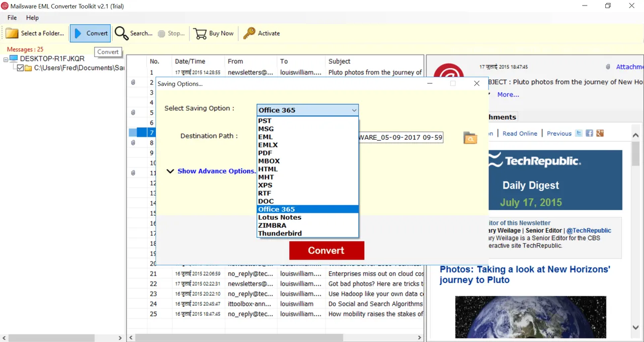Click the Read Online link
The width and height of the screenshot is (644, 342).
520,133
